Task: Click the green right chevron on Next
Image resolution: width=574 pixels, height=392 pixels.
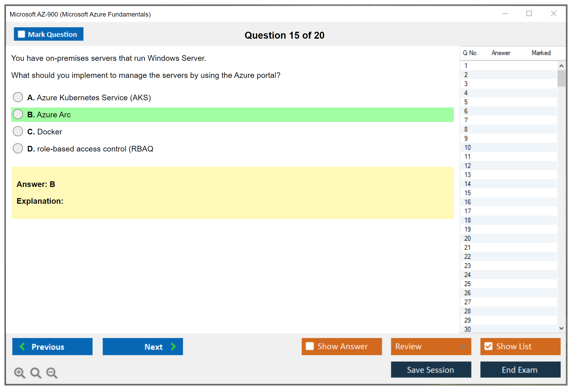Action: [173, 346]
